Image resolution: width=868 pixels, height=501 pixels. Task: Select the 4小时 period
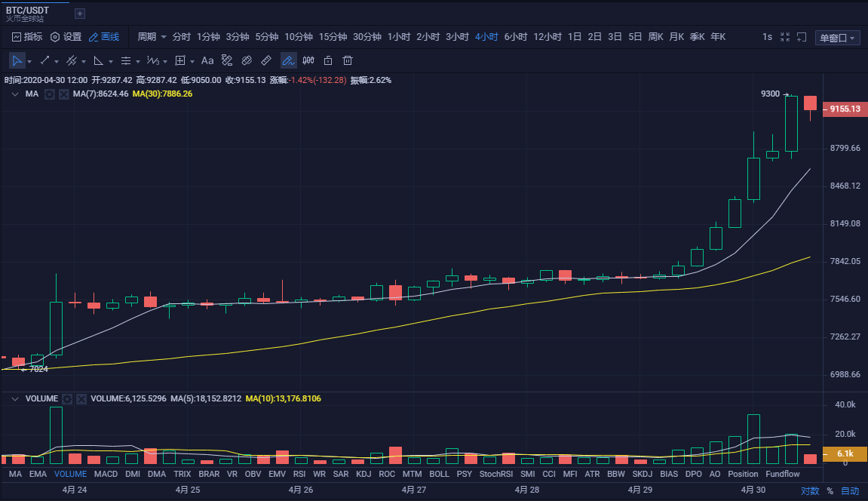click(x=486, y=36)
